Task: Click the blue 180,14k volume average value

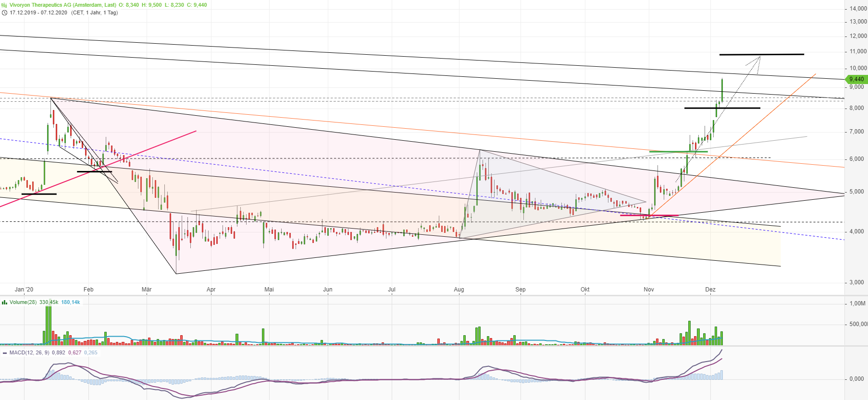Action: click(x=71, y=302)
